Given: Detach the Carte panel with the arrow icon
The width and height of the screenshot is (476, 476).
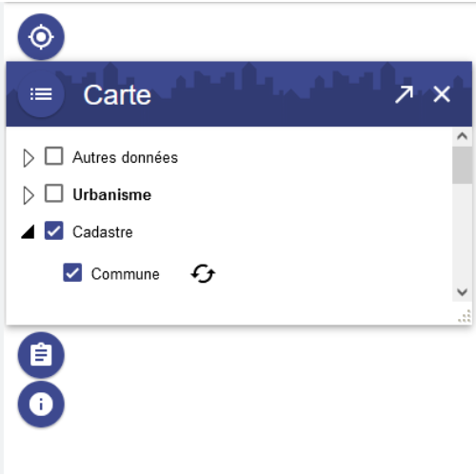Looking at the screenshot, I should click(x=404, y=94).
